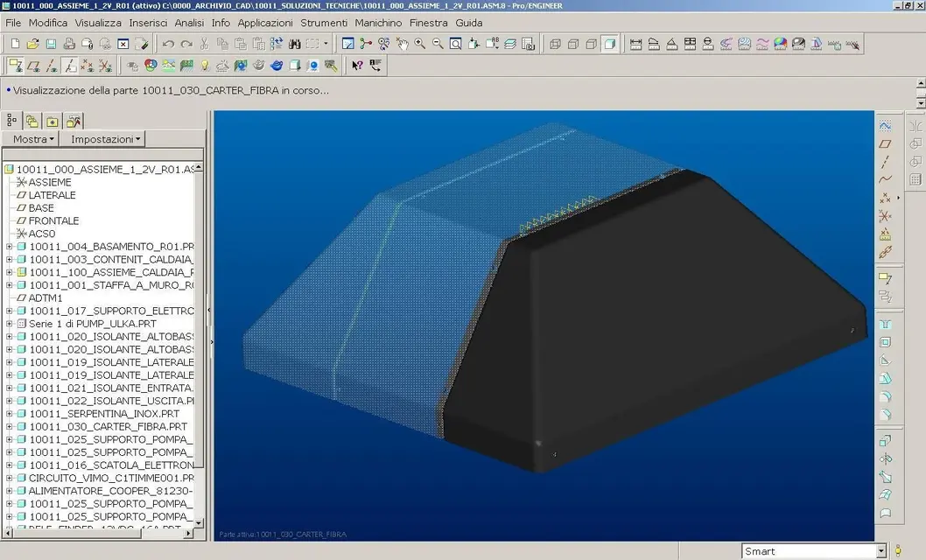Select the Mirror tool in right toolbar

point(915,126)
